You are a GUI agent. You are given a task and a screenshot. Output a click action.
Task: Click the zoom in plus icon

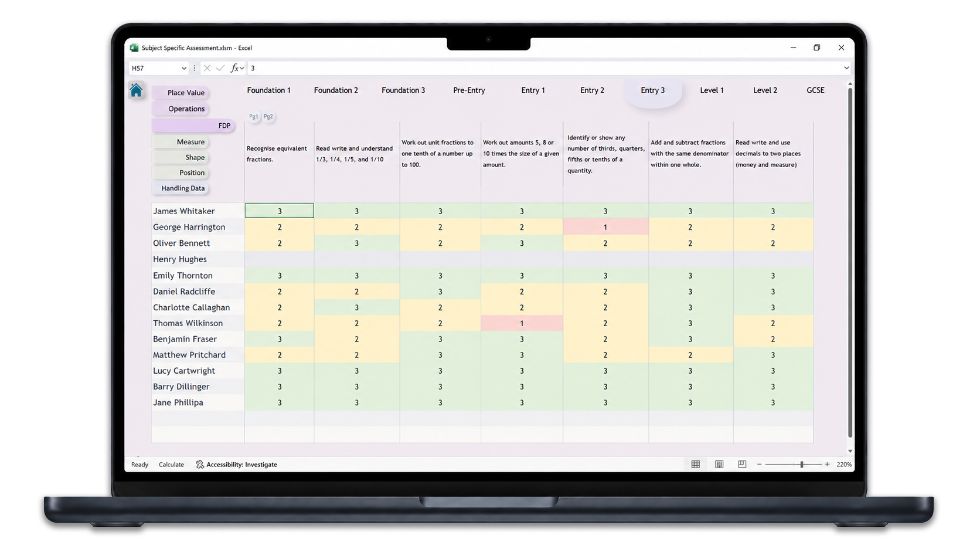coord(827,465)
